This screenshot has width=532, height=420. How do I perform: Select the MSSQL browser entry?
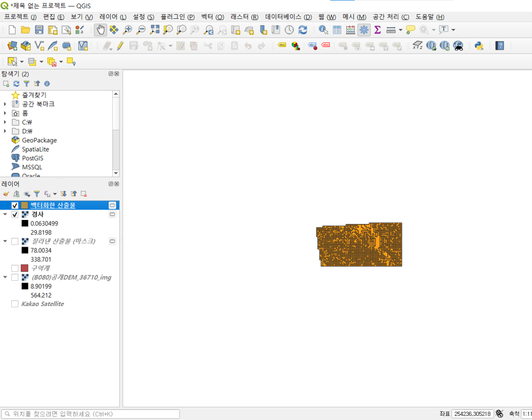(x=32, y=168)
